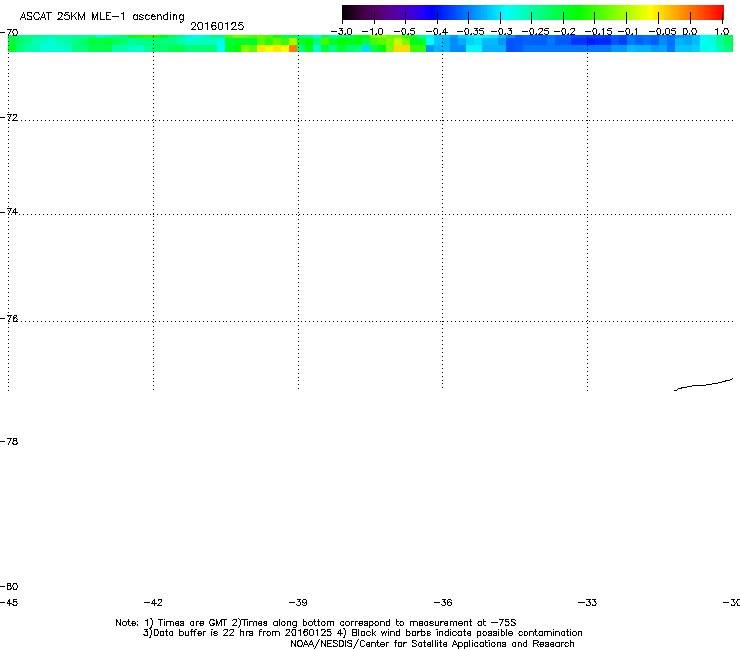The height and width of the screenshot is (650, 740).
Task: Select the -0.15 color scale label
Action: click(x=598, y=32)
